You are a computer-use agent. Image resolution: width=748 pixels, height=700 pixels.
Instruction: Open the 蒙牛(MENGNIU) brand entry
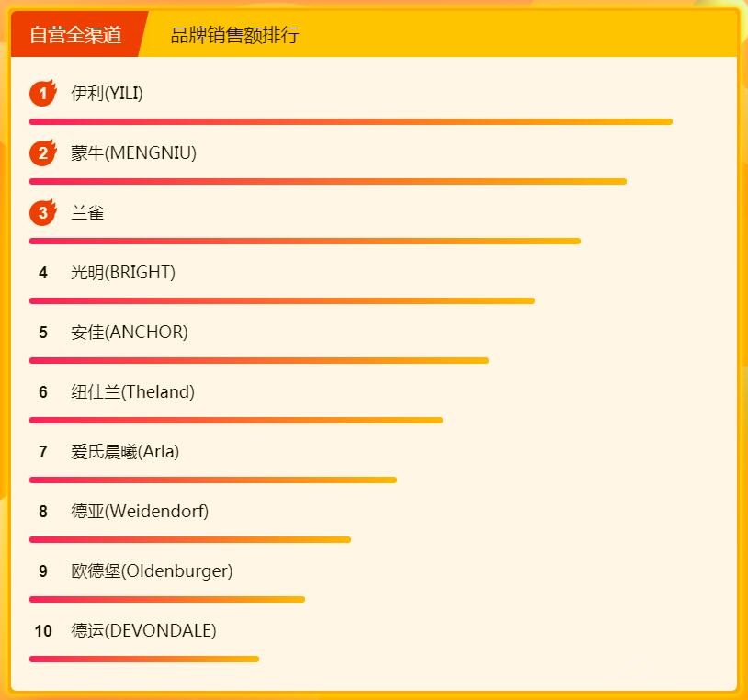point(133,153)
